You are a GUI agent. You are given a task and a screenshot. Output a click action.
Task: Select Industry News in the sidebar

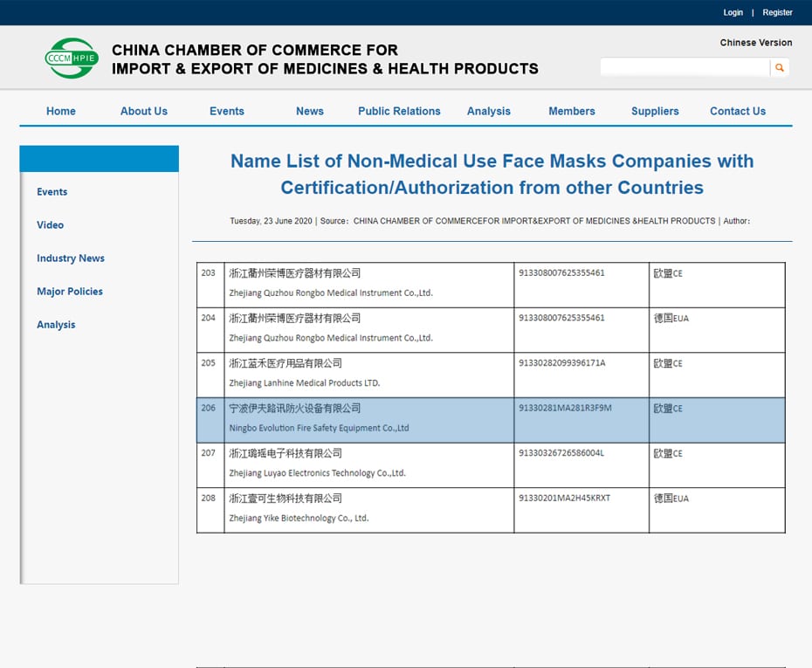point(71,258)
